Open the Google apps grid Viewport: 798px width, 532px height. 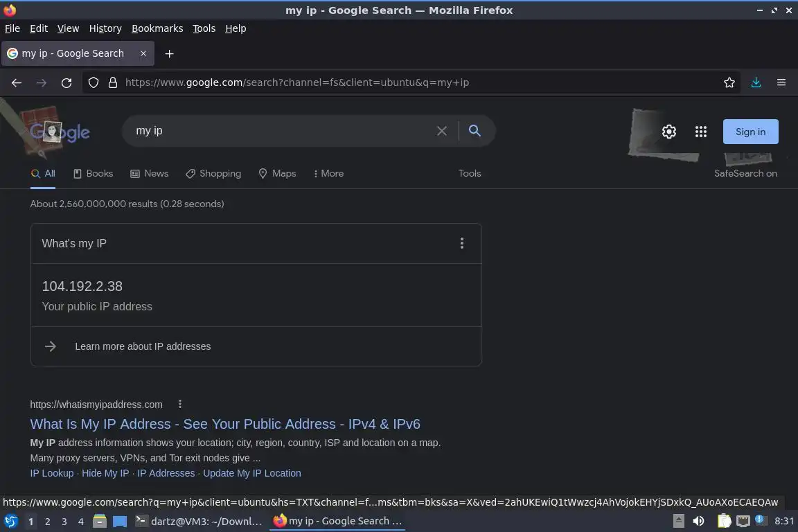(x=701, y=132)
